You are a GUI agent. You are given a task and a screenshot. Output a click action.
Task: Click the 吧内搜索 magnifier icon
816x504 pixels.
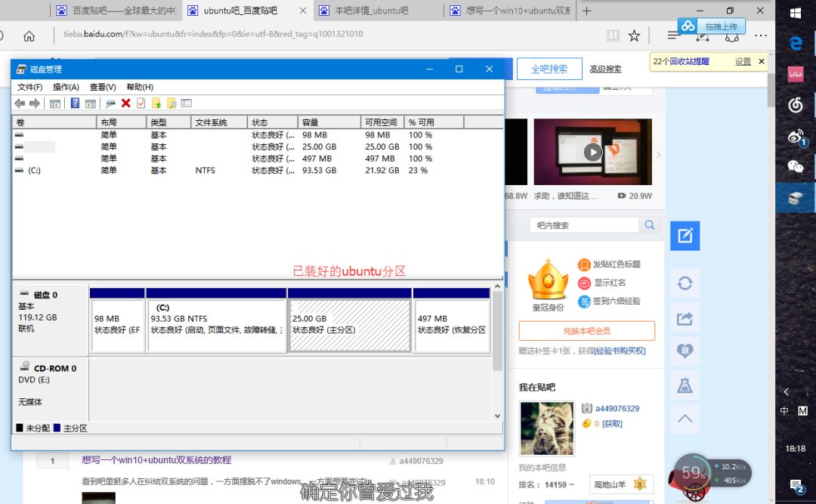(x=650, y=225)
